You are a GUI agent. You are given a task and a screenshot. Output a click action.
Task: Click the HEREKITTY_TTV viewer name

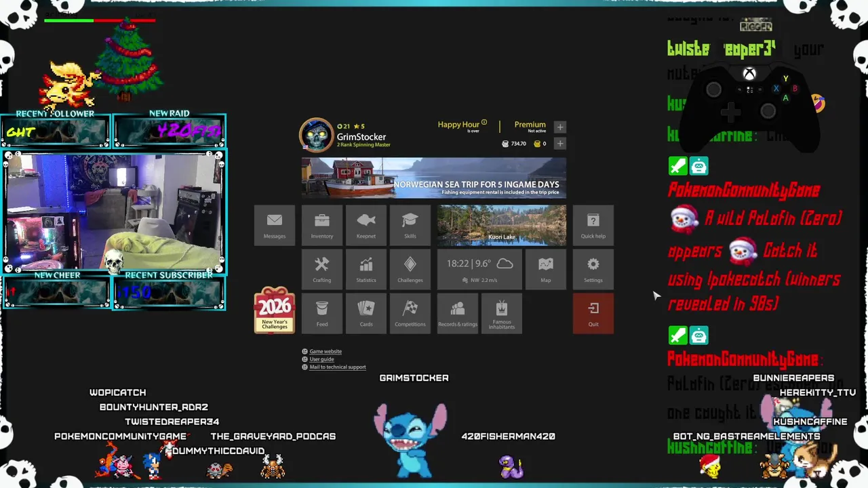[x=818, y=392]
